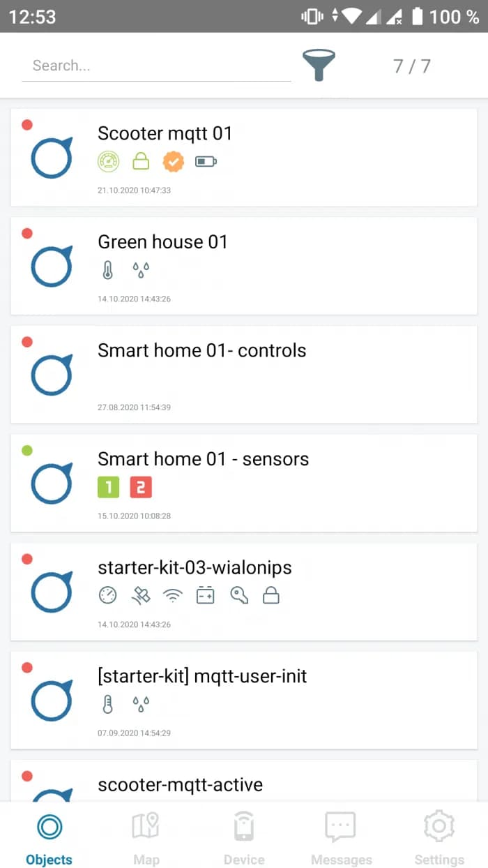Click the thermometer icon on Green house 01
Screen dimensions: 488x868
point(107,271)
